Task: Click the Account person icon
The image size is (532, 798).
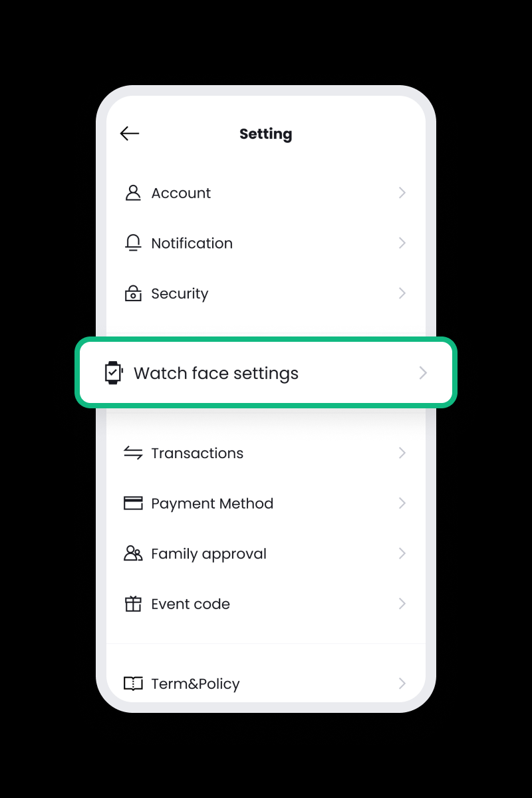Action: [133, 193]
